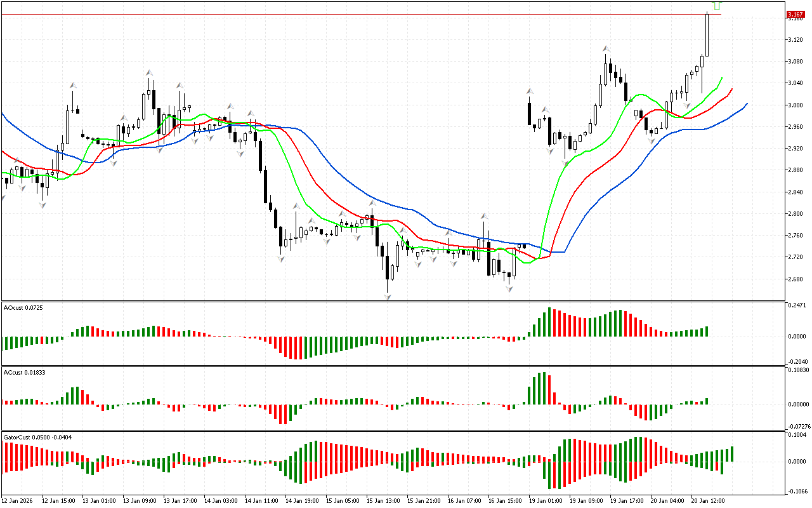This screenshot has width=812, height=508.
Task: Click the green up-arrow signal icon
Action: click(717, 6)
